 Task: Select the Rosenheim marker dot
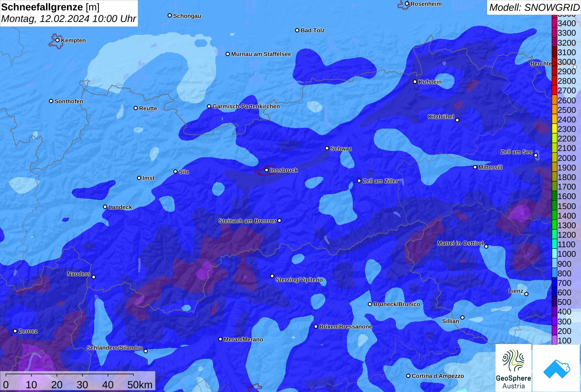coord(407,4)
